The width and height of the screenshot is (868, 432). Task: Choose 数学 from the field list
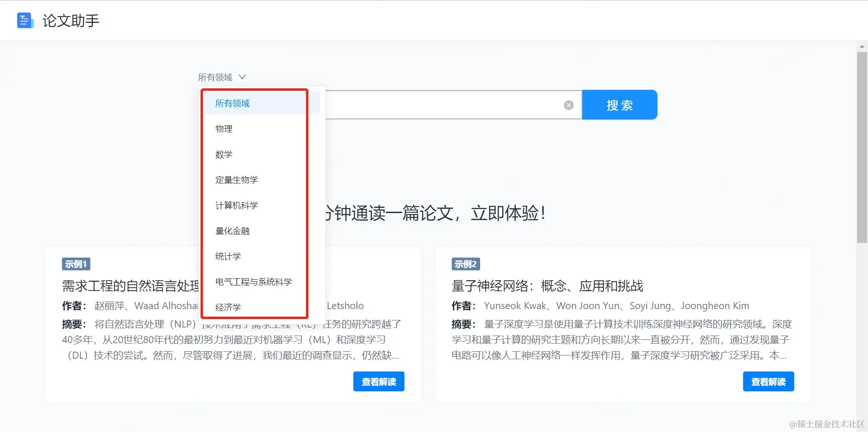(x=262, y=154)
